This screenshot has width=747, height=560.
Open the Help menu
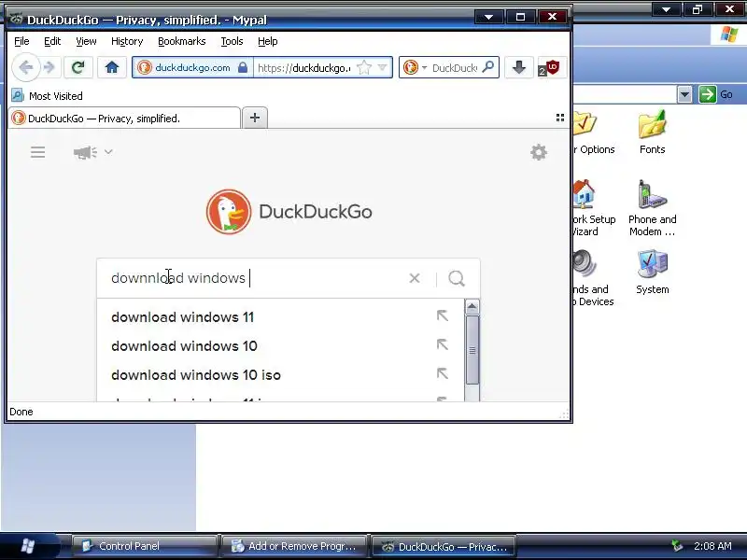point(268,41)
